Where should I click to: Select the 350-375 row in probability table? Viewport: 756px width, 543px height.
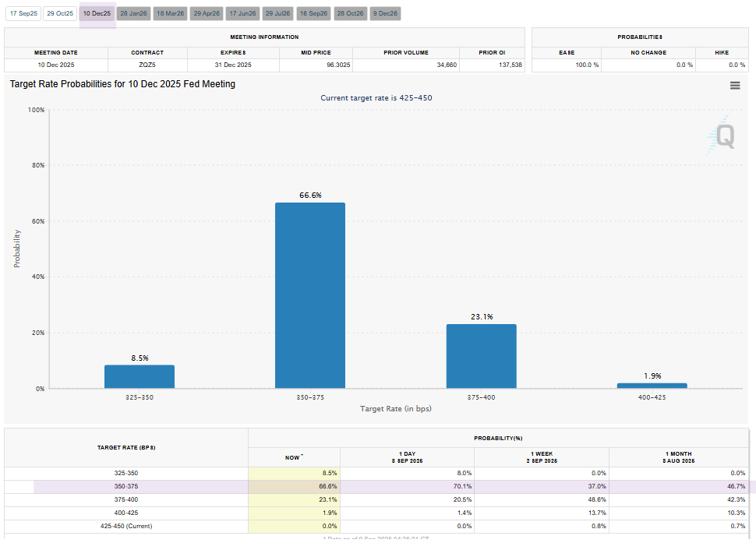[x=376, y=487]
